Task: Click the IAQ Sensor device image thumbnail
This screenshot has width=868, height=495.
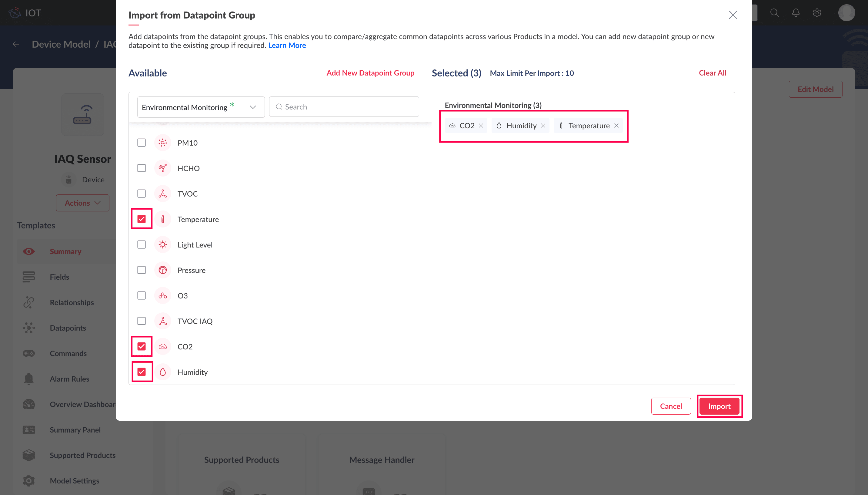Action: click(82, 115)
